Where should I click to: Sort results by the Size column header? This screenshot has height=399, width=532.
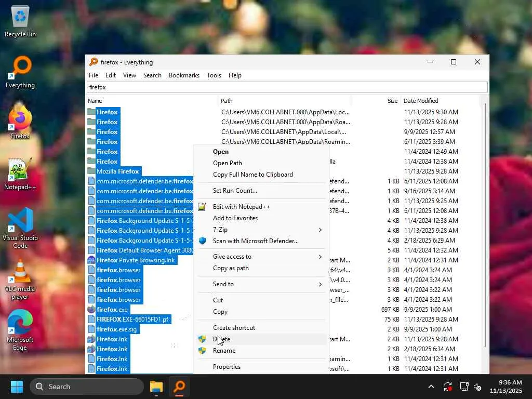(x=376, y=101)
